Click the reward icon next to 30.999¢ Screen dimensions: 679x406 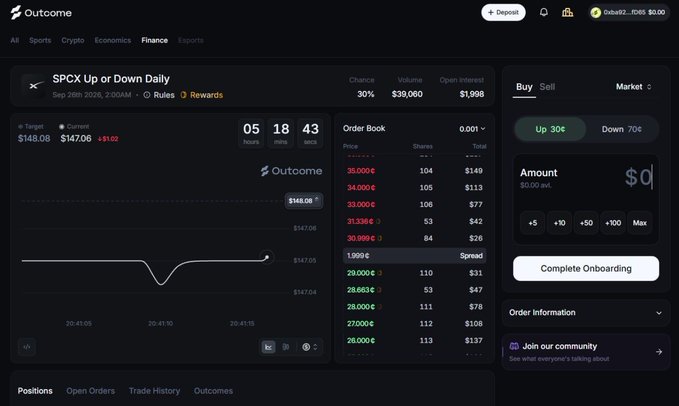pyautogui.click(x=379, y=238)
